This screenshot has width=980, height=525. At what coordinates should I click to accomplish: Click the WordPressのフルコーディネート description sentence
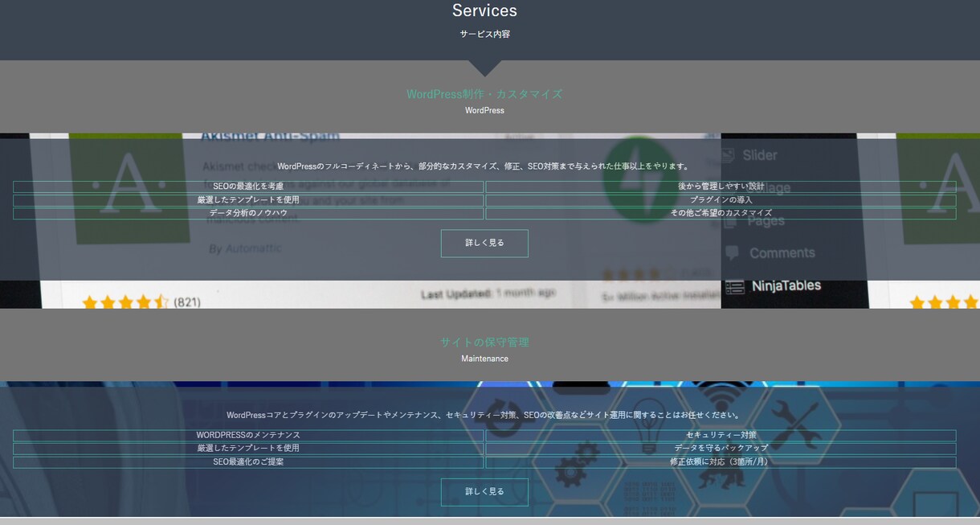tap(484, 166)
